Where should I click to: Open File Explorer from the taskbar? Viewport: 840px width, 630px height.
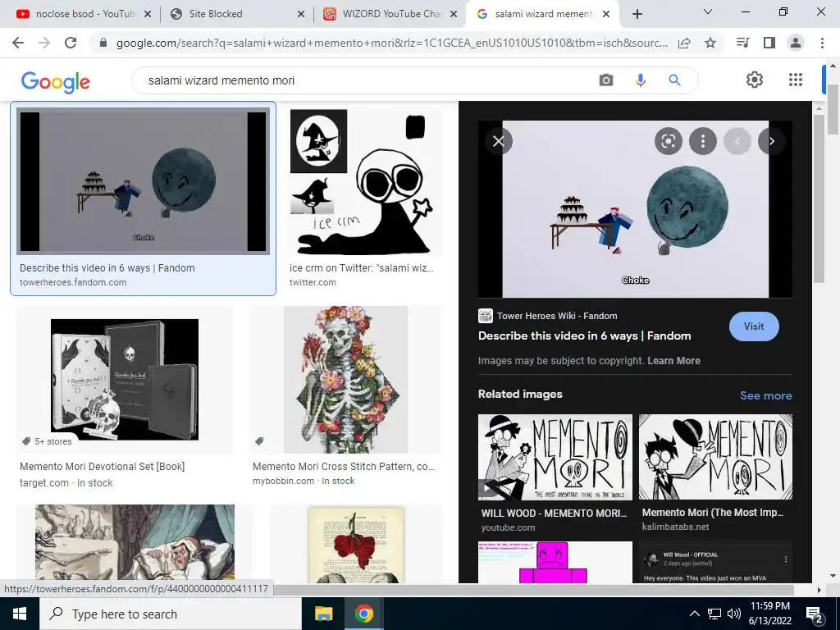coord(323,614)
